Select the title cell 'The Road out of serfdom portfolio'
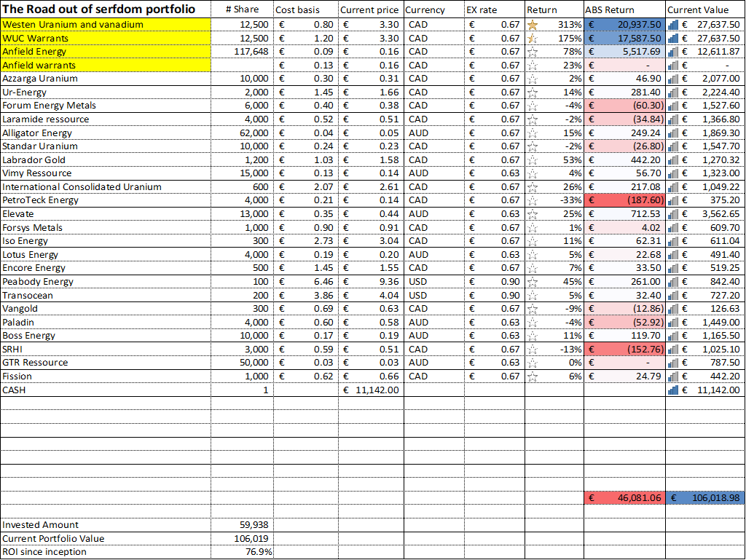The height and width of the screenshot is (560, 746). (106, 9)
